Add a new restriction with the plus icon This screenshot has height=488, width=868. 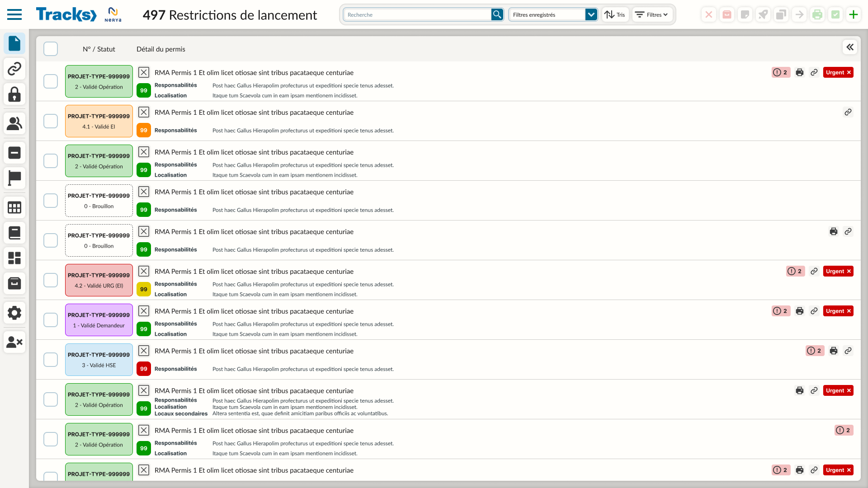854,14
